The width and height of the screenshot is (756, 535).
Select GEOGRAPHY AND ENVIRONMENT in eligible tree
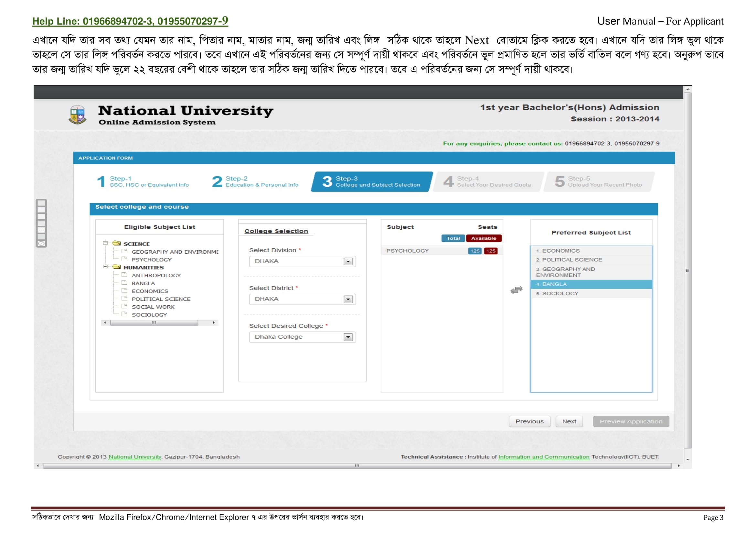[175, 252]
